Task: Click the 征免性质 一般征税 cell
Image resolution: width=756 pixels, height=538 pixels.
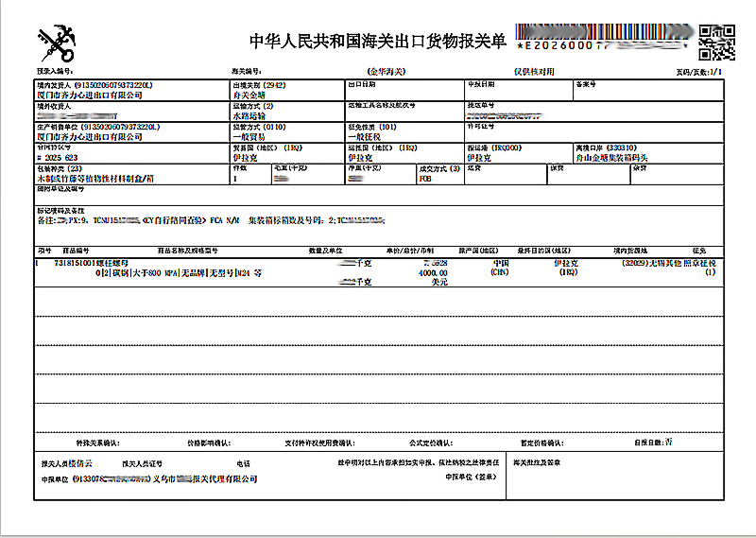Action: click(404, 132)
